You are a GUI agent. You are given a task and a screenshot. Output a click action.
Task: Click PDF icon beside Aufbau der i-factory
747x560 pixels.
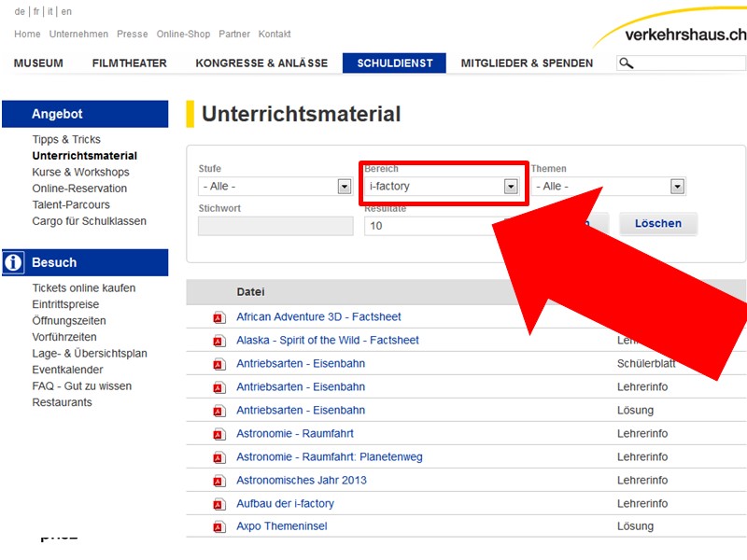pyautogui.click(x=218, y=504)
